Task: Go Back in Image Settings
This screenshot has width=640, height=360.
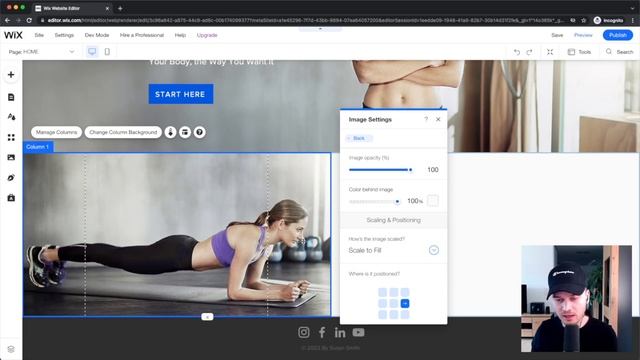Action: pos(358,138)
